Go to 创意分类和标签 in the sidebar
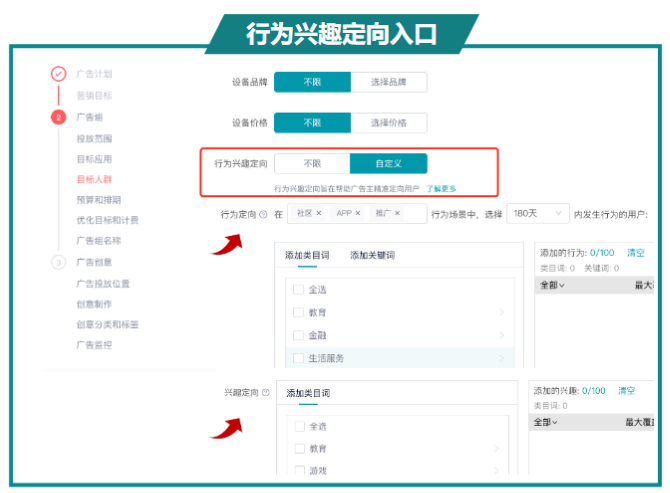 pos(108,325)
